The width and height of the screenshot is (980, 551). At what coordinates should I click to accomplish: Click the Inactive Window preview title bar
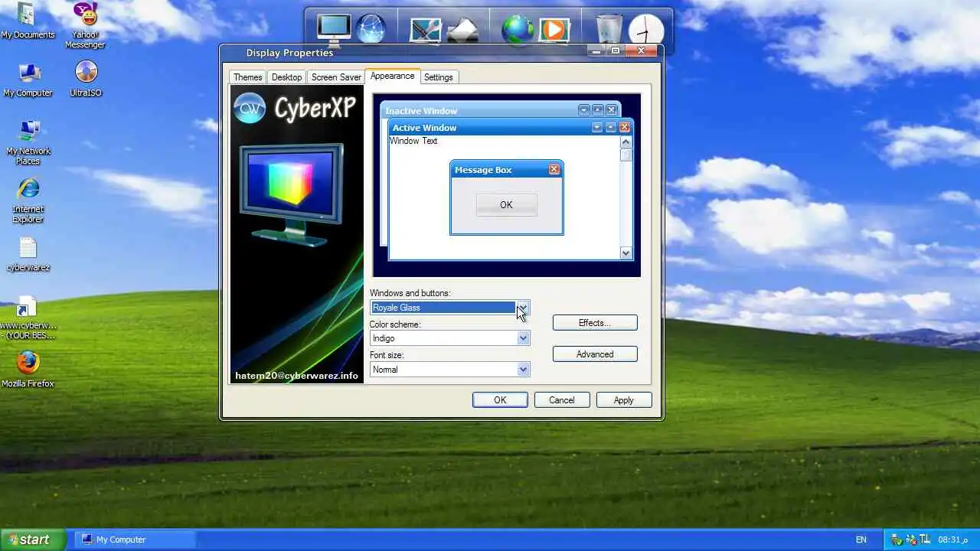[x=500, y=111]
